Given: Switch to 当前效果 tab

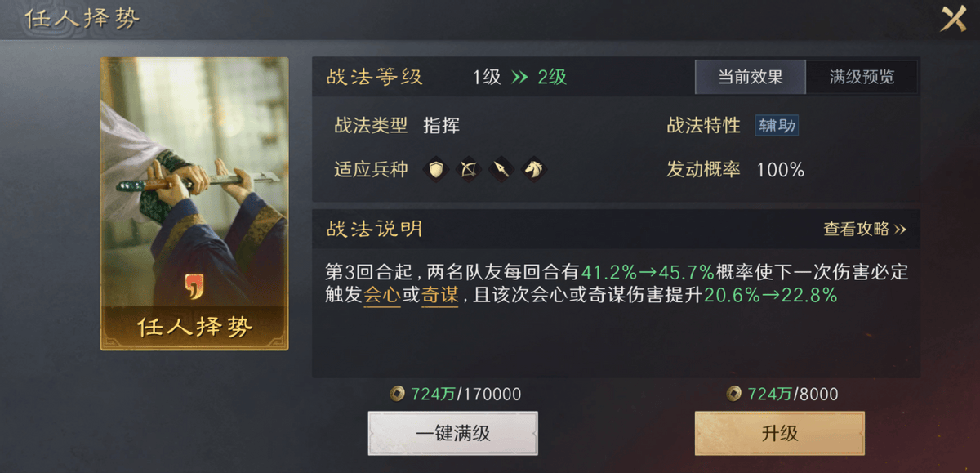Looking at the screenshot, I should (750, 77).
